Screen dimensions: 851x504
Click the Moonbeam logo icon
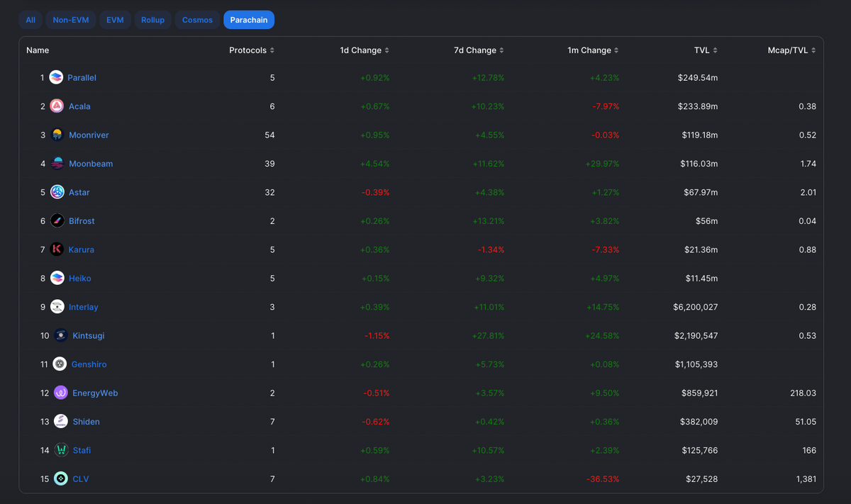tap(57, 164)
